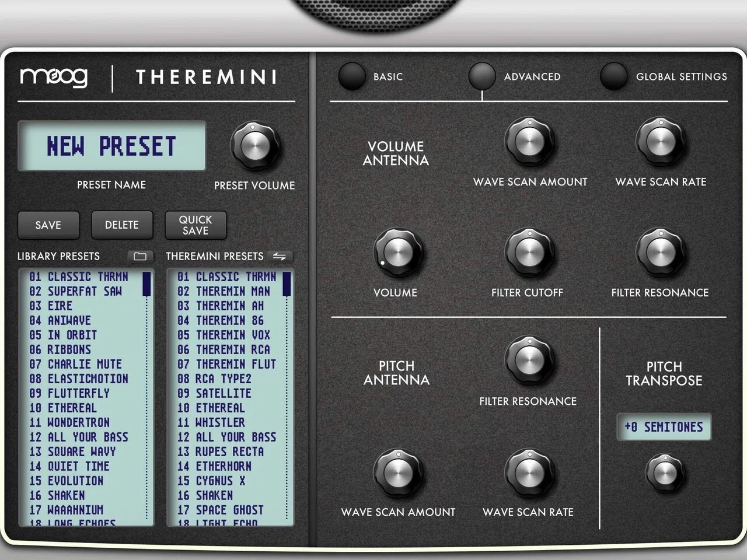Select Theremini preset 04 THEREMIN 86

tap(221, 320)
